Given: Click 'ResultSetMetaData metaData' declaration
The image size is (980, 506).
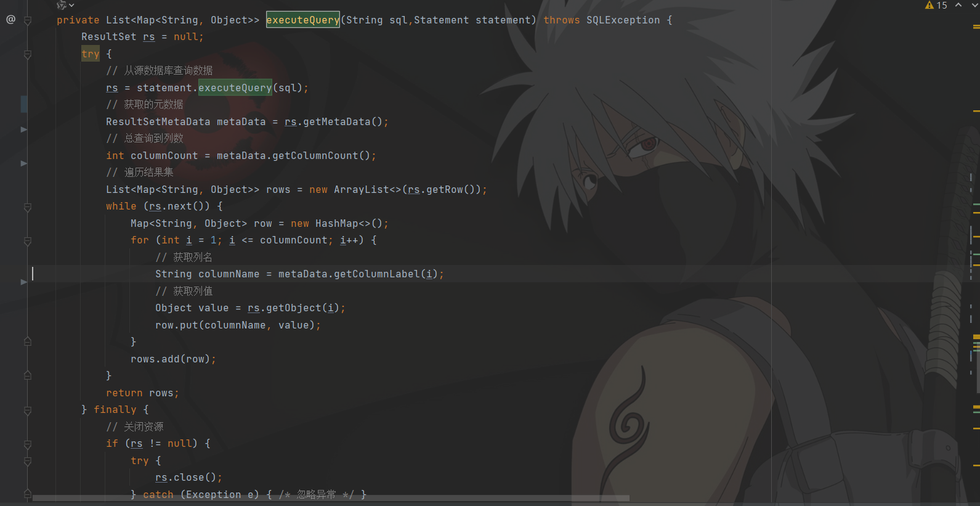Looking at the screenshot, I should pyautogui.click(x=185, y=121).
